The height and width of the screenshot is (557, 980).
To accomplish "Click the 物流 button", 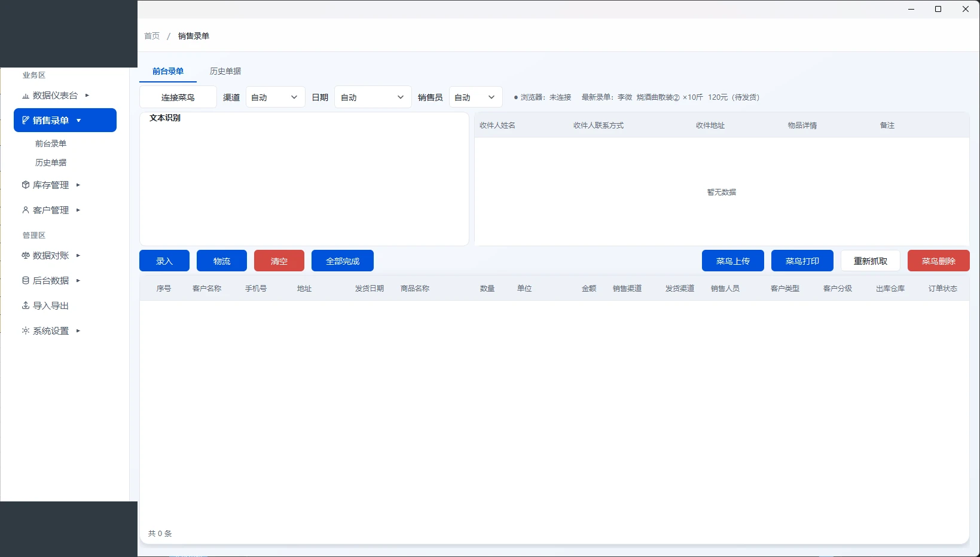I will [222, 261].
